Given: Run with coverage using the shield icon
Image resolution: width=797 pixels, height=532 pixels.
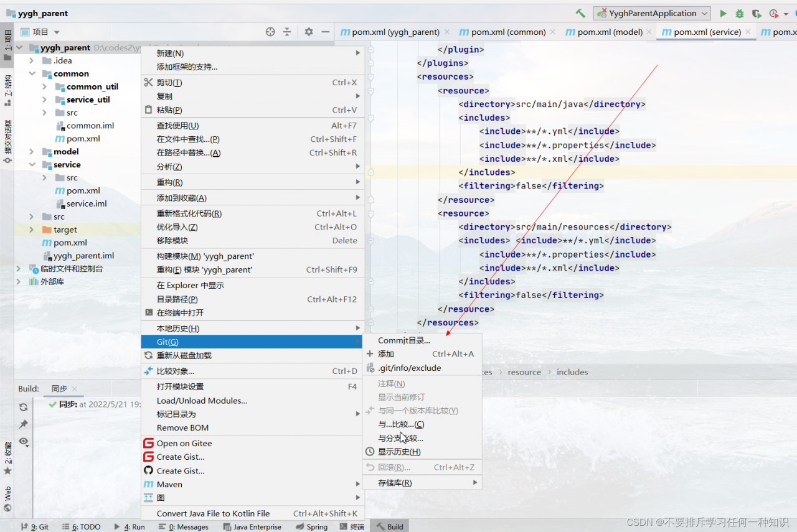Looking at the screenshot, I should pyautogui.click(x=756, y=13).
